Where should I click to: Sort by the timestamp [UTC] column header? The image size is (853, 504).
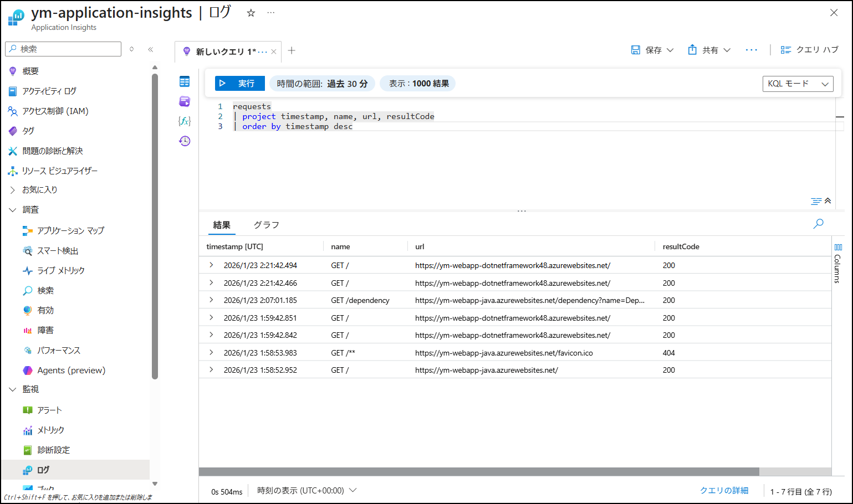pos(235,246)
